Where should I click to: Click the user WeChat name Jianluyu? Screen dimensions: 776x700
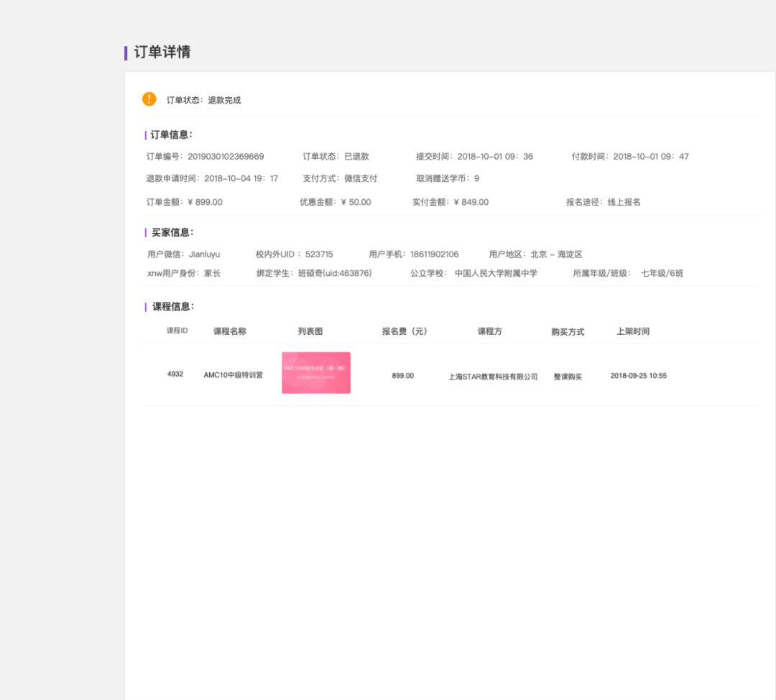[204, 254]
